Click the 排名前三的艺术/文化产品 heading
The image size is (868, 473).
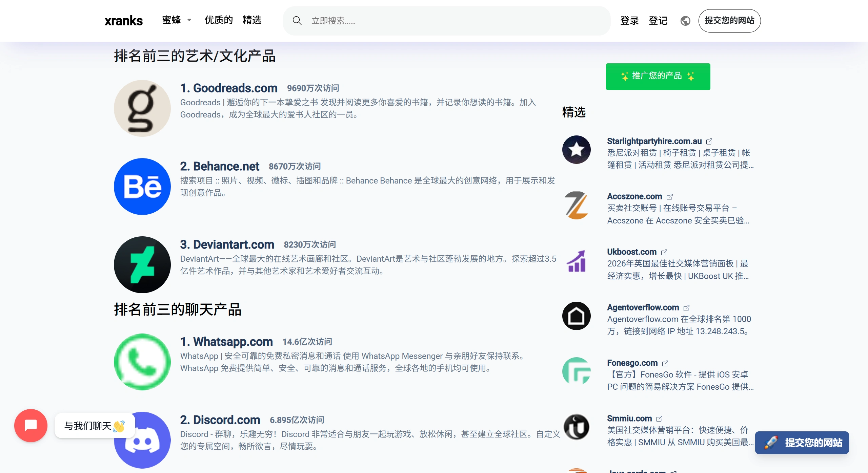(195, 56)
